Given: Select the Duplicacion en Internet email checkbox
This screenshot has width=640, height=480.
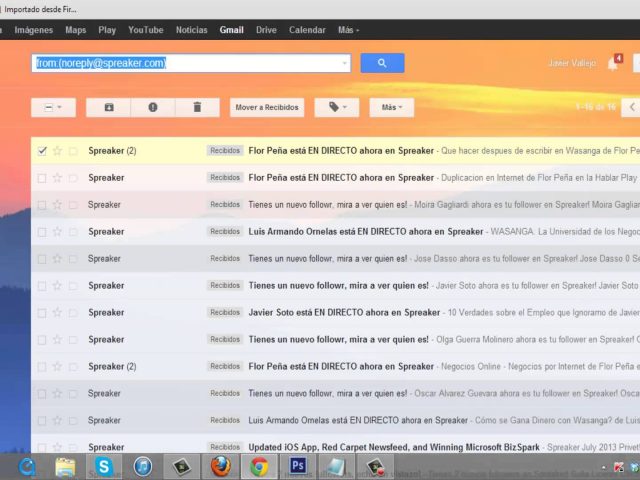Looking at the screenshot, I should pos(42,178).
